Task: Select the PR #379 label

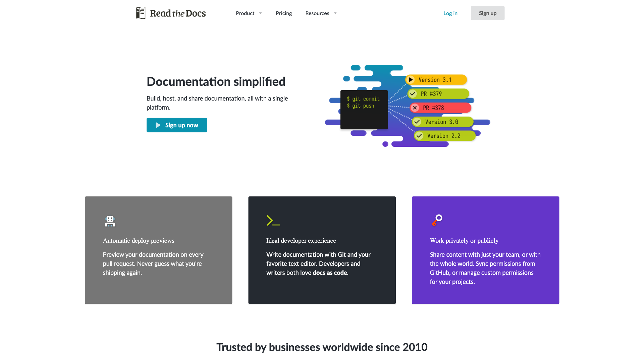Action: (x=431, y=94)
